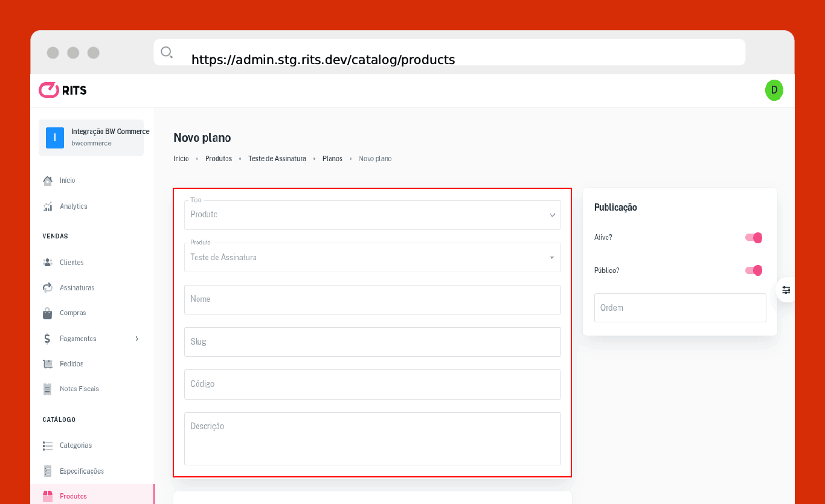Click the browser address bar URL
This screenshot has height=504, width=825.
(323, 59)
